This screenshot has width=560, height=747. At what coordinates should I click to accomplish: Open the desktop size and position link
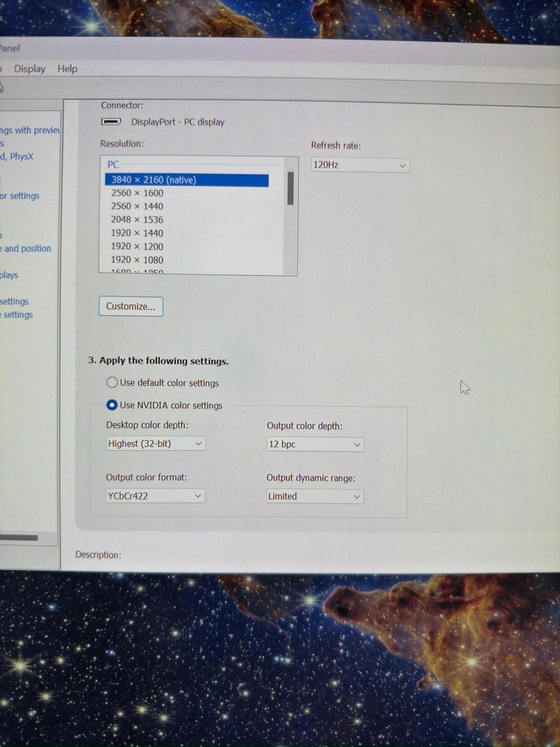(27, 249)
